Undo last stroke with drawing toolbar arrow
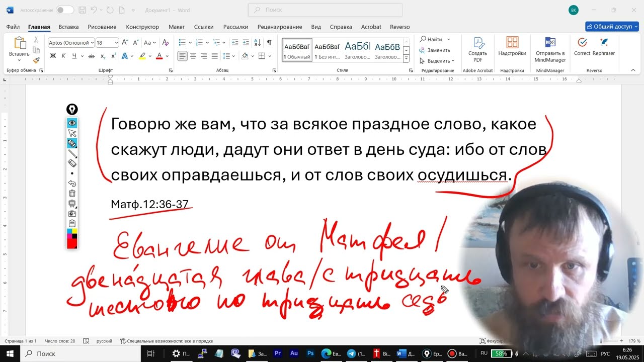Image resolution: width=644 pixels, height=362 pixels. click(72, 184)
